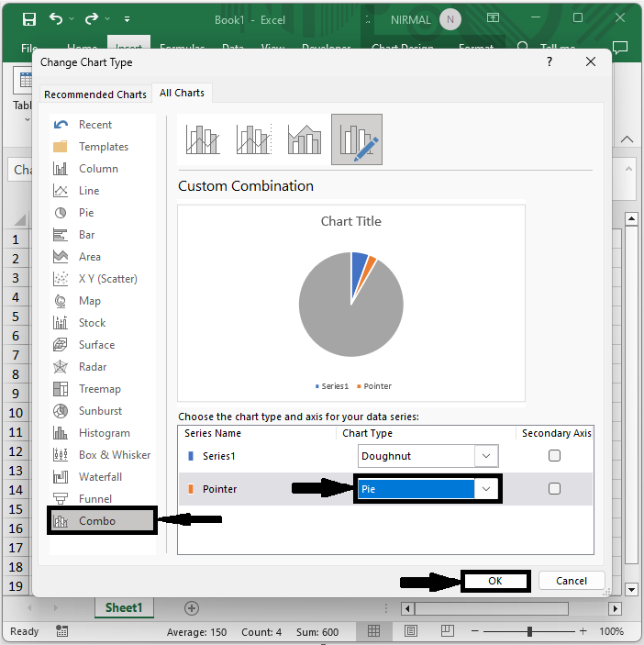Choose Column chart category

(102, 169)
